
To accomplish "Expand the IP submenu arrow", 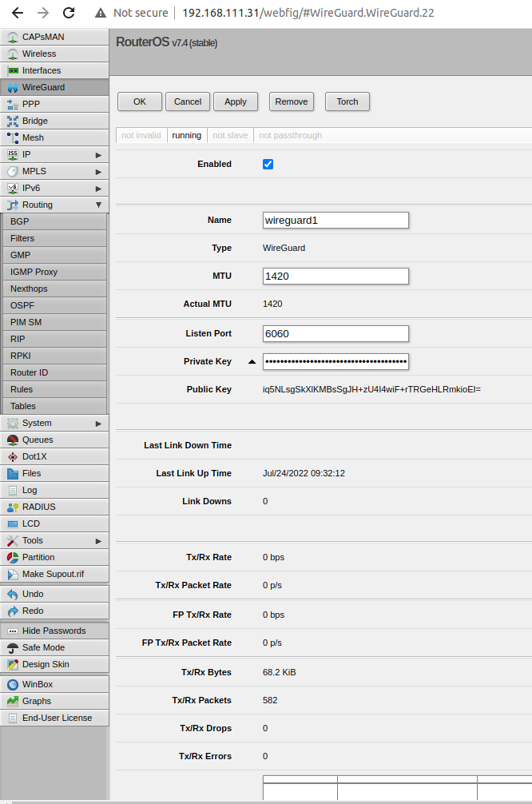I will pyautogui.click(x=98, y=155).
